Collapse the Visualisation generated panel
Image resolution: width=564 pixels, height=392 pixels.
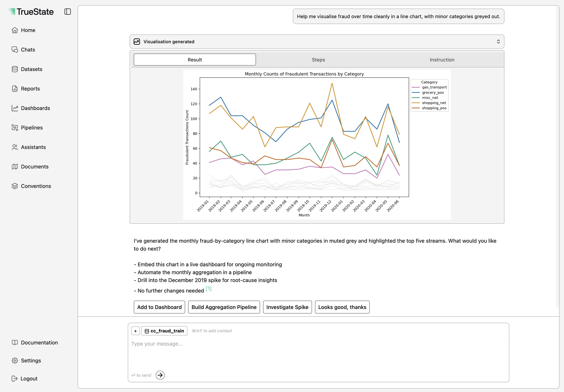(x=498, y=41)
